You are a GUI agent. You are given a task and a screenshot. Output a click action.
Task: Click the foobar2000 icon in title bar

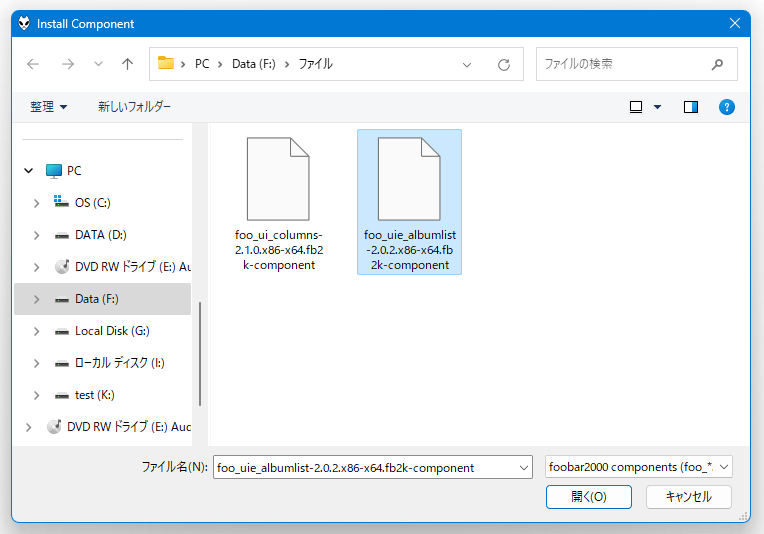coord(24,23)
